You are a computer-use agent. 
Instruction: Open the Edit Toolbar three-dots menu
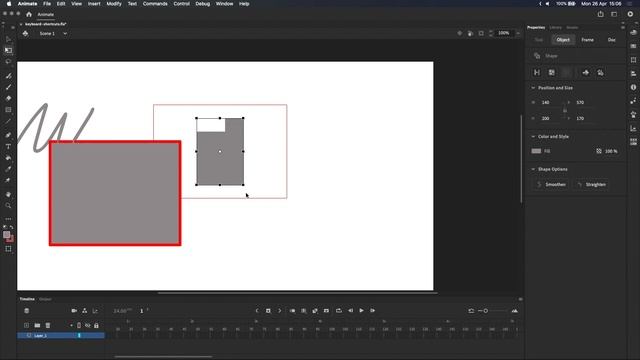tap(8, 219)
